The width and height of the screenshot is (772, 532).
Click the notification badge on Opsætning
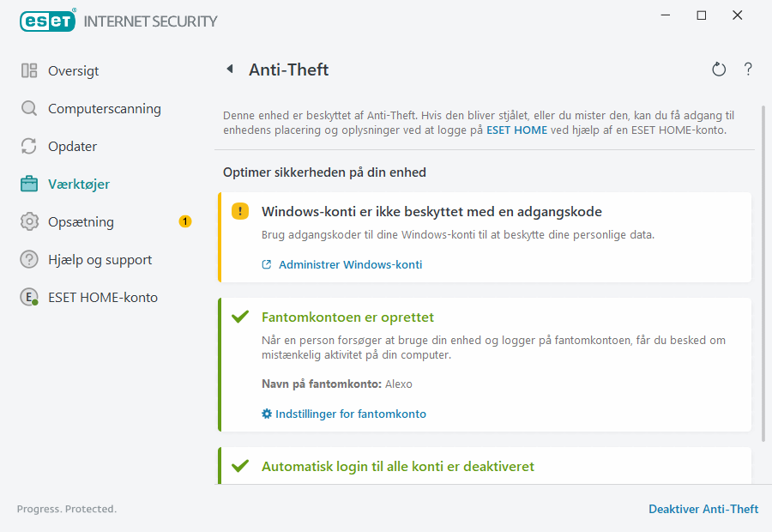184,221
